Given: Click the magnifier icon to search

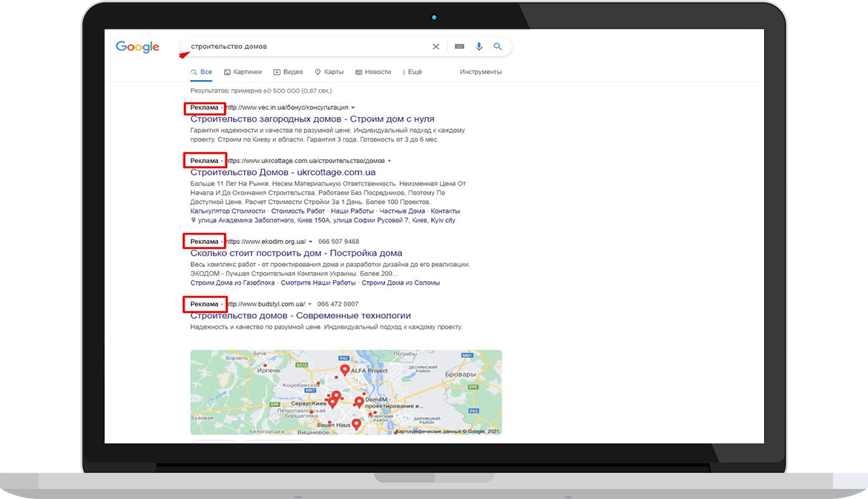Looking at the screenshot, I should tap(498, 46).
